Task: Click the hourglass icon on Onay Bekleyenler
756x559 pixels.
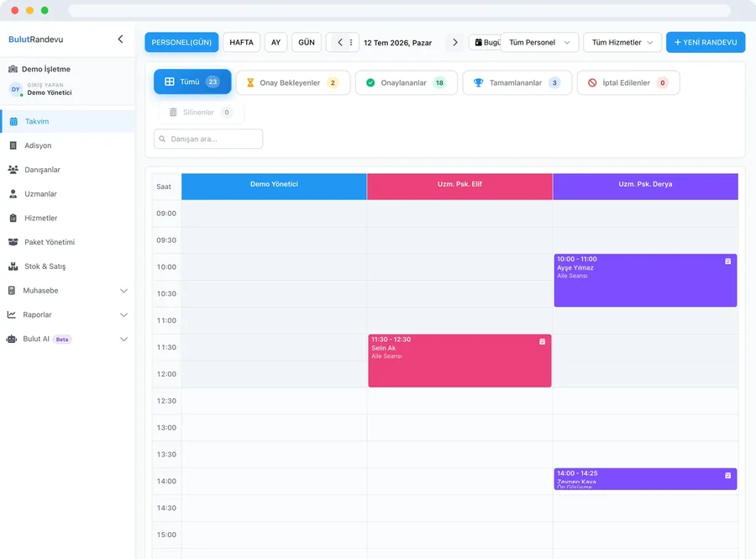Action: (250, 82)
